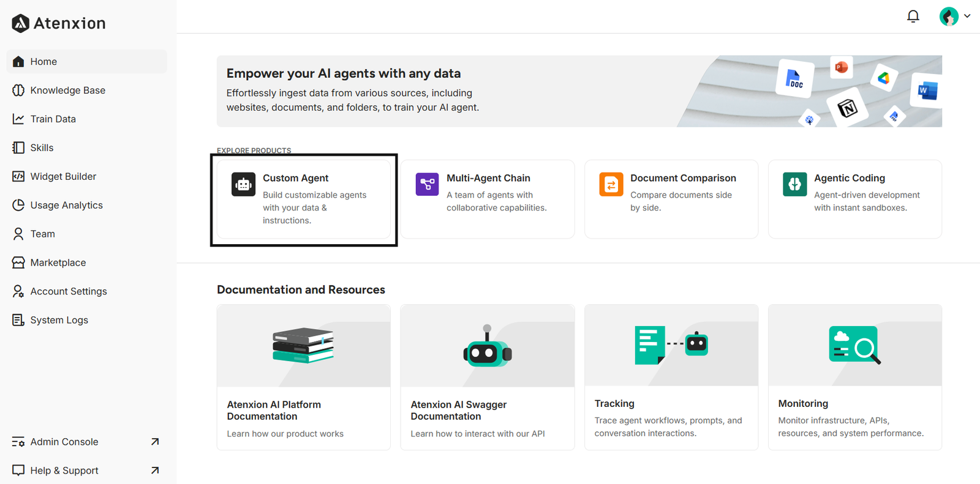Viewport: 980px width, 484px height.
Task: Go to Home in sidebar
Action: 87,61
